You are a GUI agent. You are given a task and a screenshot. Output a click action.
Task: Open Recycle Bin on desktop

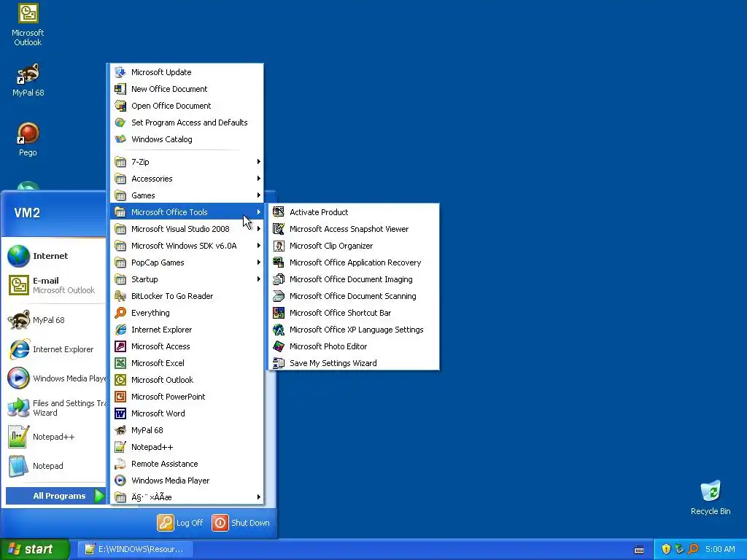(x=711, y=497)
